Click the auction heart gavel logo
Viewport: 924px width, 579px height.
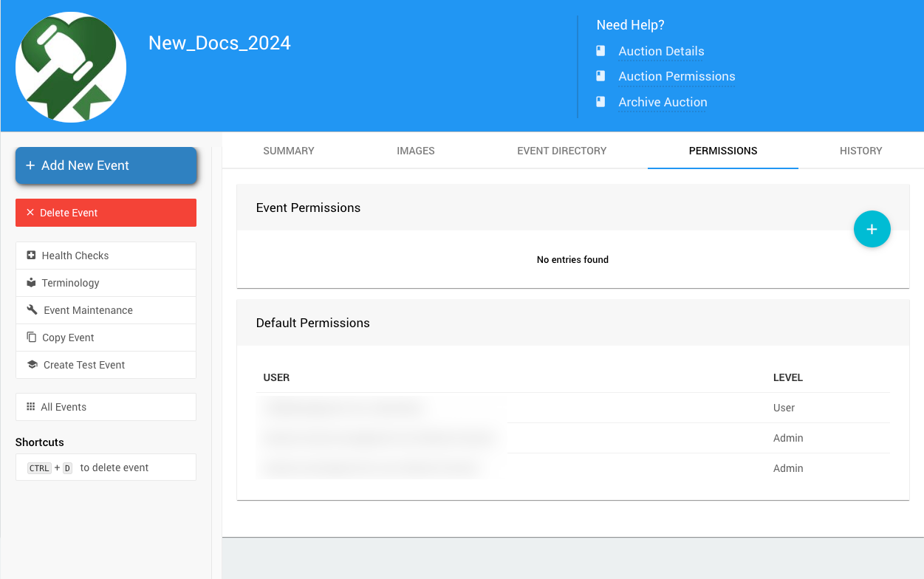click(x=71, y=67)
